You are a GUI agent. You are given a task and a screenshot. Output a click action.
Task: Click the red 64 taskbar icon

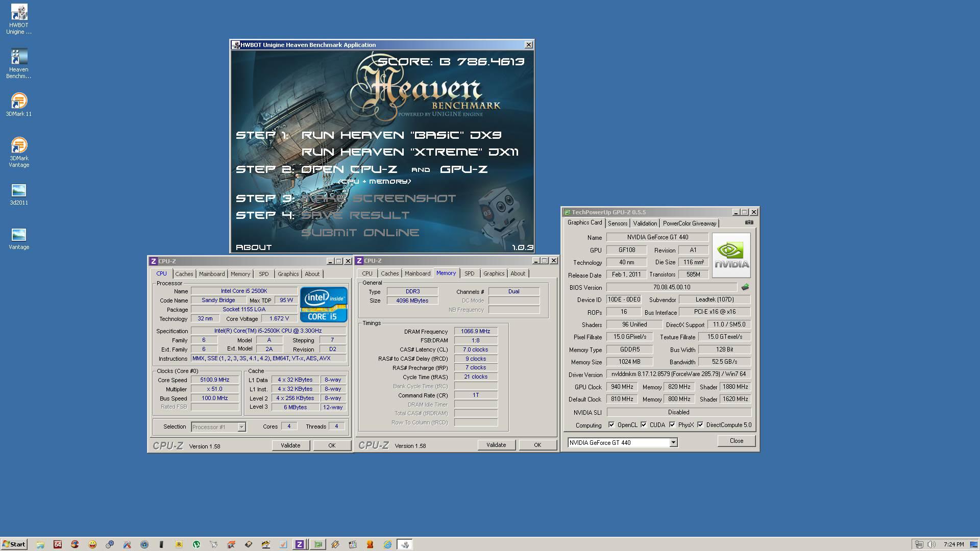pos(58,544)
